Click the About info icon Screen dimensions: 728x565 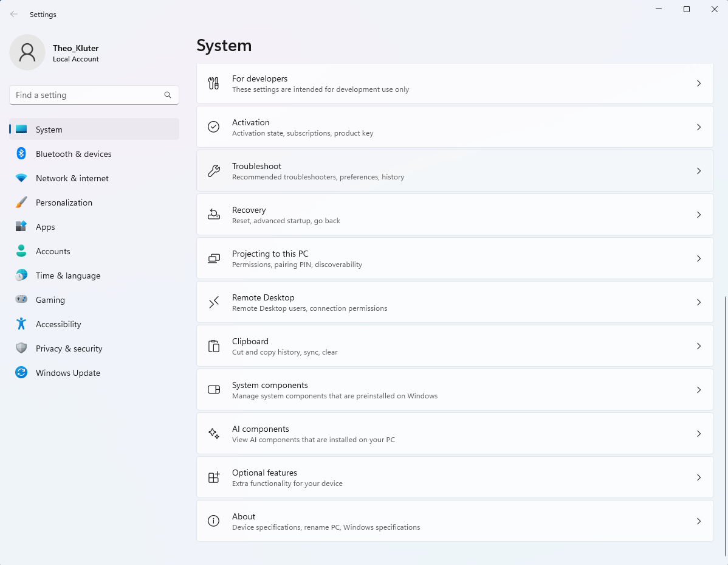(213, 521)
